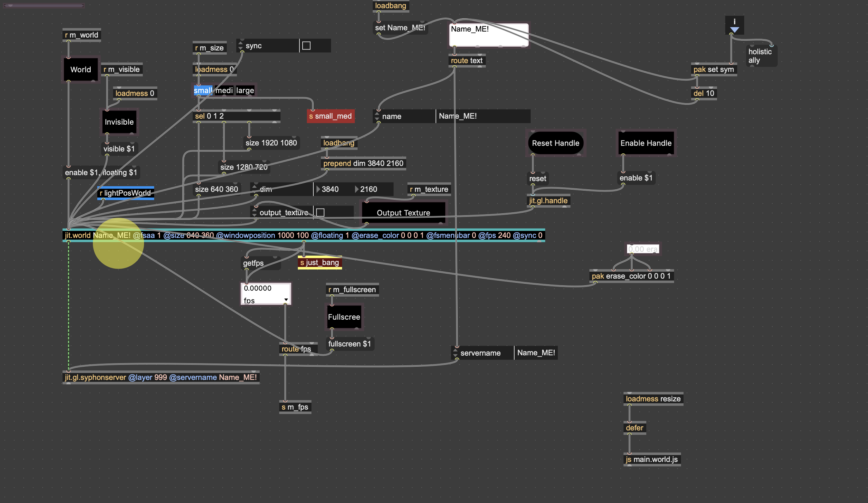Click the set Name_ME! message box
868x503 pixels.
(x=400, y=28)
